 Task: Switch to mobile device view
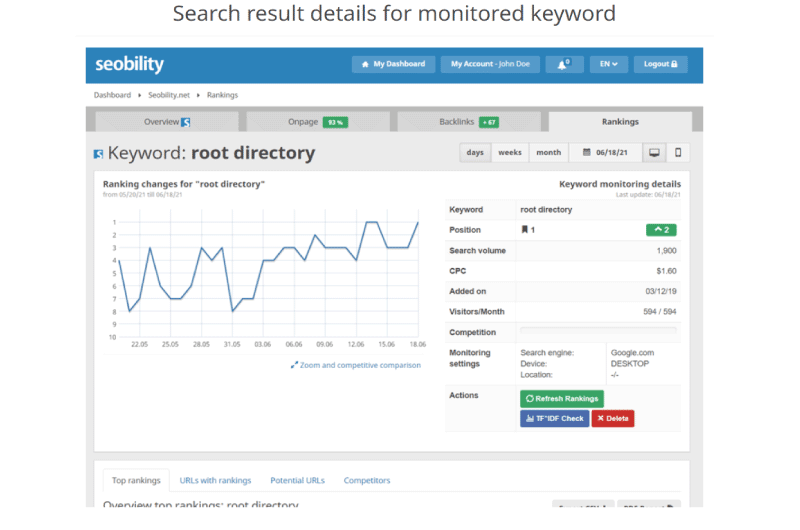pos(678,153)
